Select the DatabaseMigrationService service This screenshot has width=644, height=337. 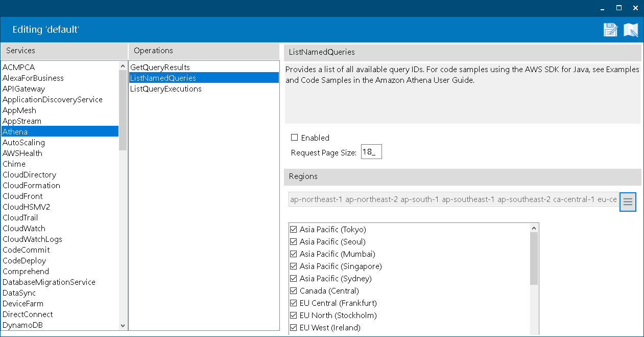tap(60, 282)
